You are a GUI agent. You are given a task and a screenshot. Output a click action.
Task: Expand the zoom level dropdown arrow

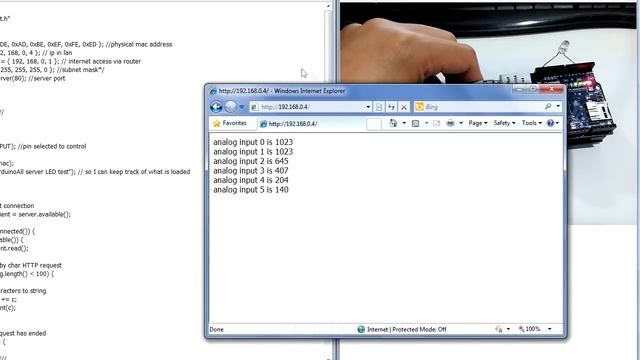[x=550, y=329]
